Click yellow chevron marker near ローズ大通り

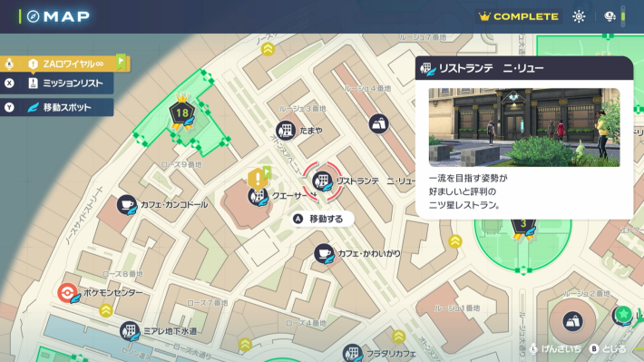click(245, 345)
